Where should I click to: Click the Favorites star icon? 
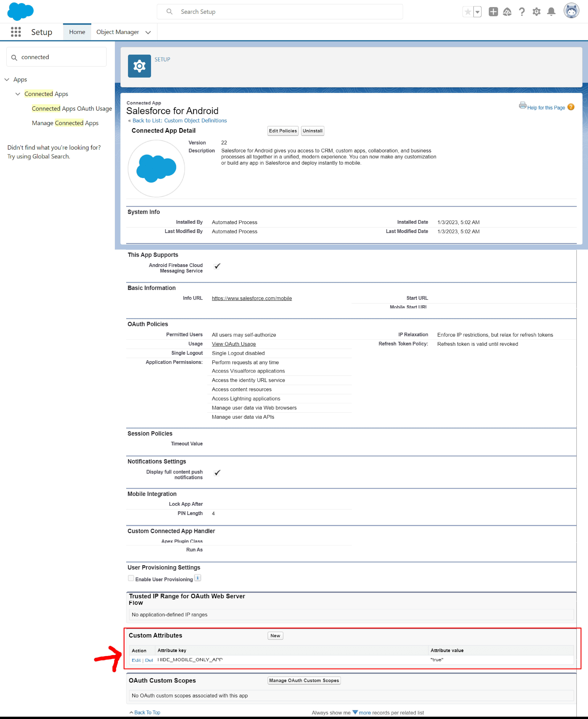tap(468, 12)
